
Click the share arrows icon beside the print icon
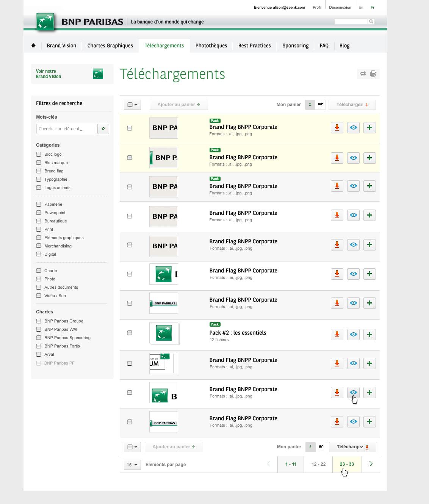point(363,74)
